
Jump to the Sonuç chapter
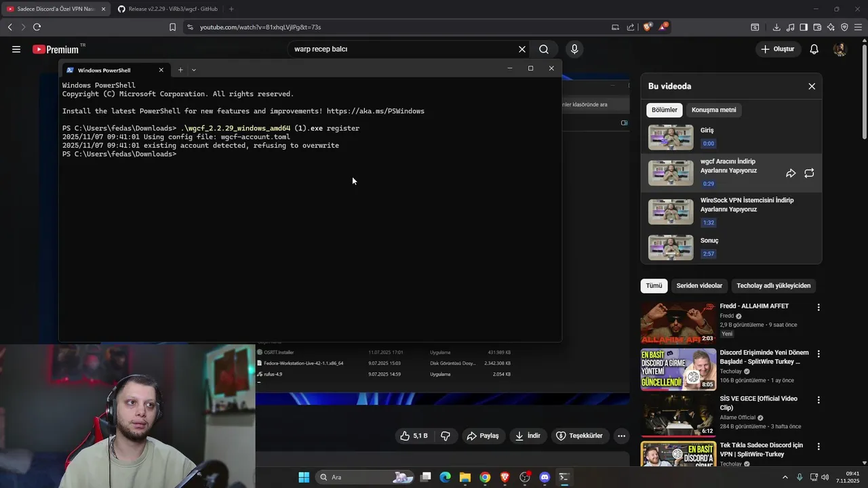click(x=731, y=247)
